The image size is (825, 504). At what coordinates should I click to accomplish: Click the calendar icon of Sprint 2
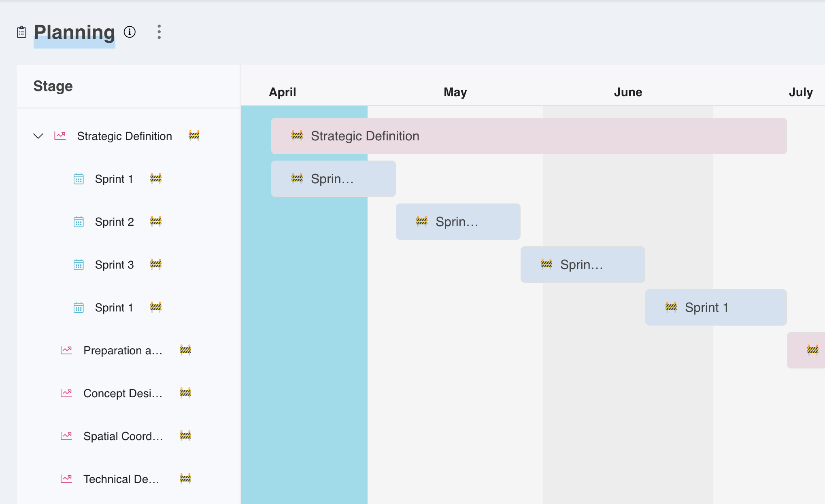79,222
